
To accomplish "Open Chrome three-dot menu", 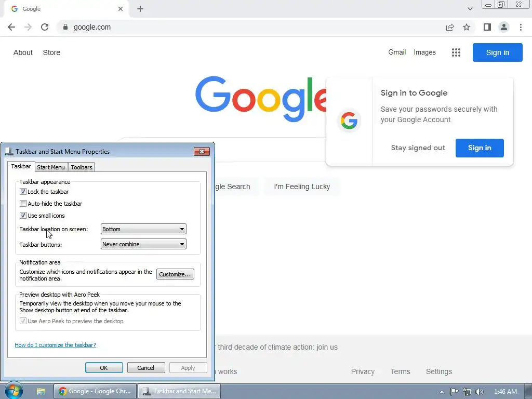I will pyautogui.click(x=521, y=27).
